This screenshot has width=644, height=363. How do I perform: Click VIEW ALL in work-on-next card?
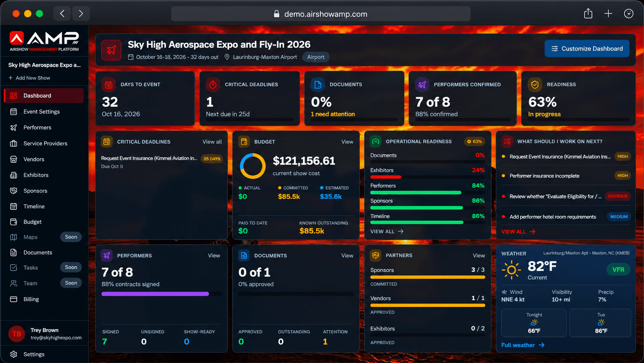click(x=518, y=232)
